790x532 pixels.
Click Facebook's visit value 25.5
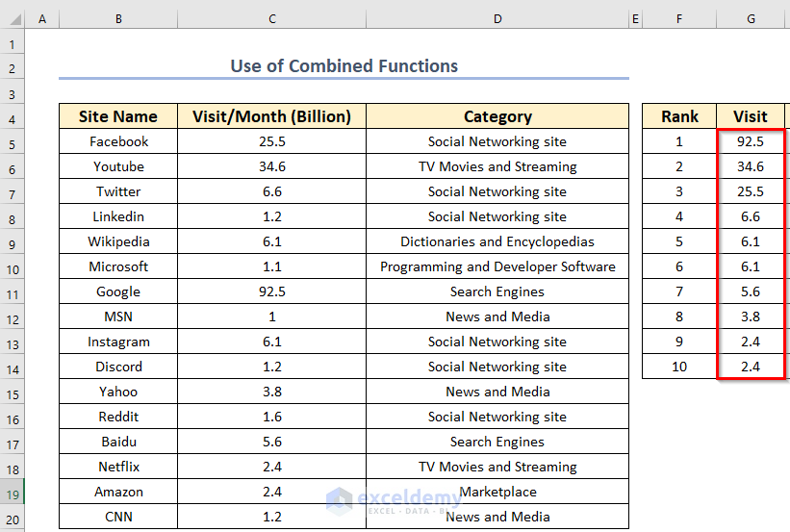272,141
